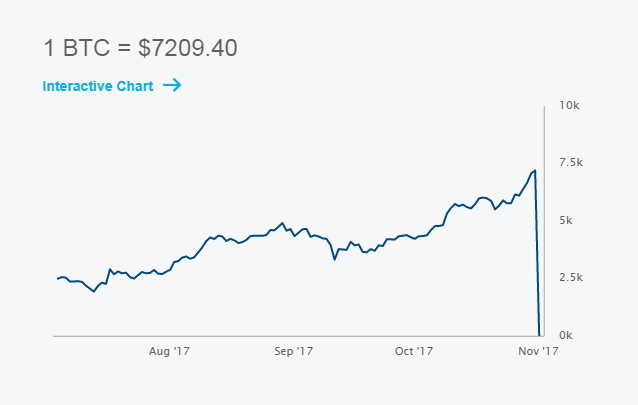
Task: Click the arrow icon beside Interactive Chart
Action: click(x=171, y=86)
